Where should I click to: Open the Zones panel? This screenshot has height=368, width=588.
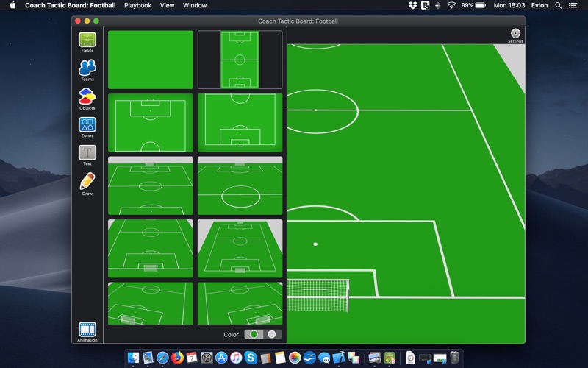click(x=87, y=127)
